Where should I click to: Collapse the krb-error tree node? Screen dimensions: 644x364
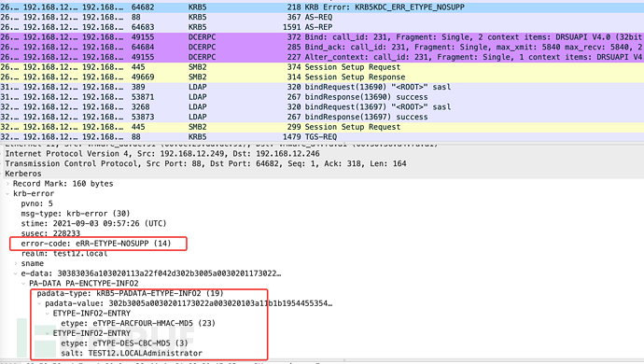click(7, 193)
